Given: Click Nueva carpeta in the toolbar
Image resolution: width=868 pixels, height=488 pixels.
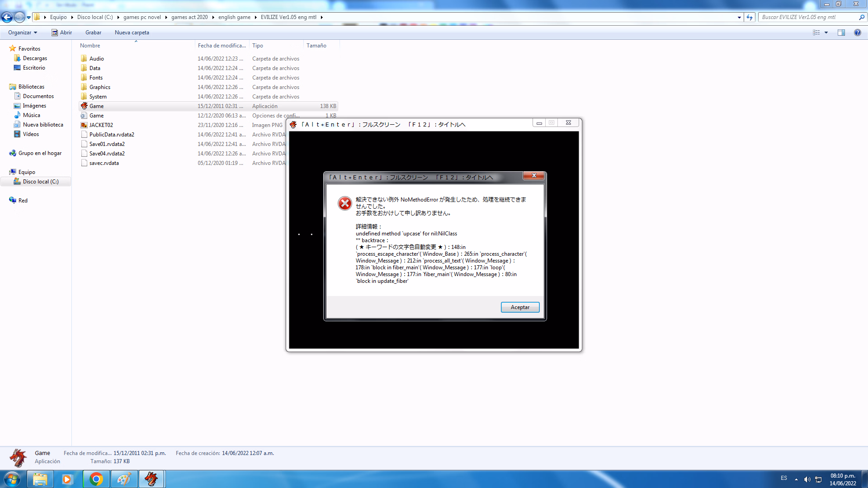Looking at the screenshot, I should (132, 33).
